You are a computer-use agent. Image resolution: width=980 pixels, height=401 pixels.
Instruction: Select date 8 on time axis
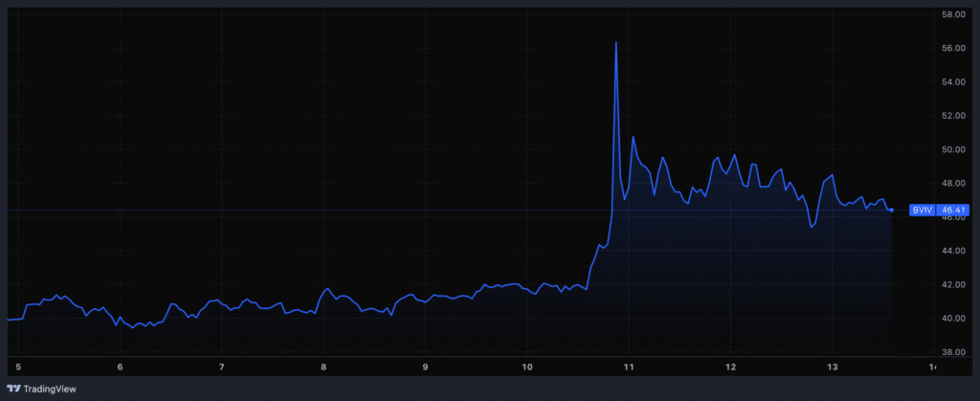click(x=323, y=367)
